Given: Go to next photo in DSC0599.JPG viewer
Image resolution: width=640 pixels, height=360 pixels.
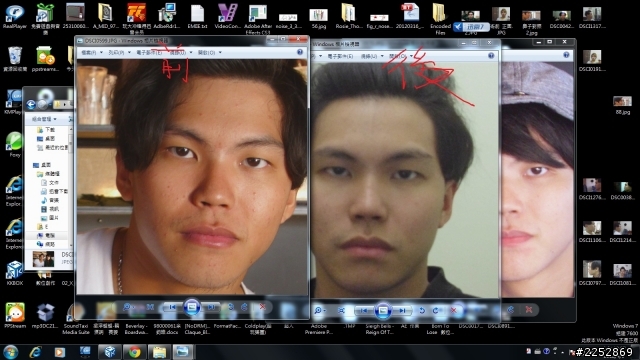Looking at the screenshot, I should point(211,307).
